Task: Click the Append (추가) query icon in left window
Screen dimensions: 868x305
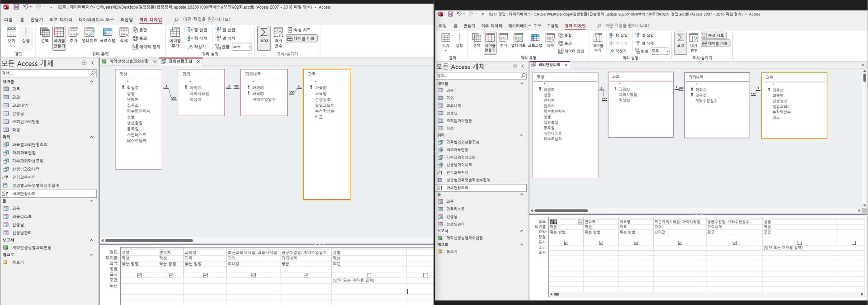Action: point(73,35)
